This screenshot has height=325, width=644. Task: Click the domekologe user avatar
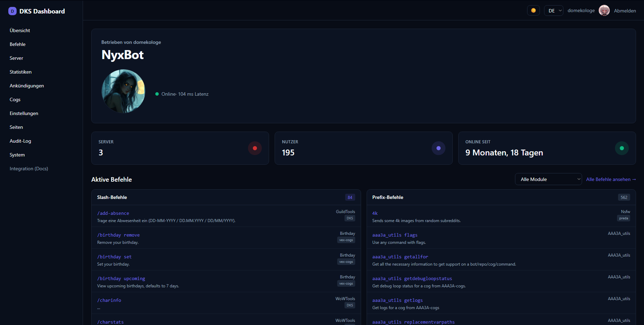click(604, 10)
